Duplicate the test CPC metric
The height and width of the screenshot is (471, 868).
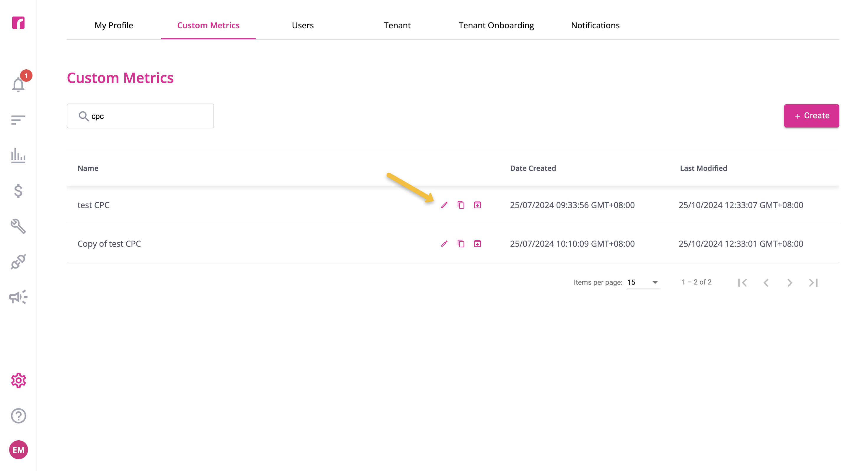(x=461, y=205)
